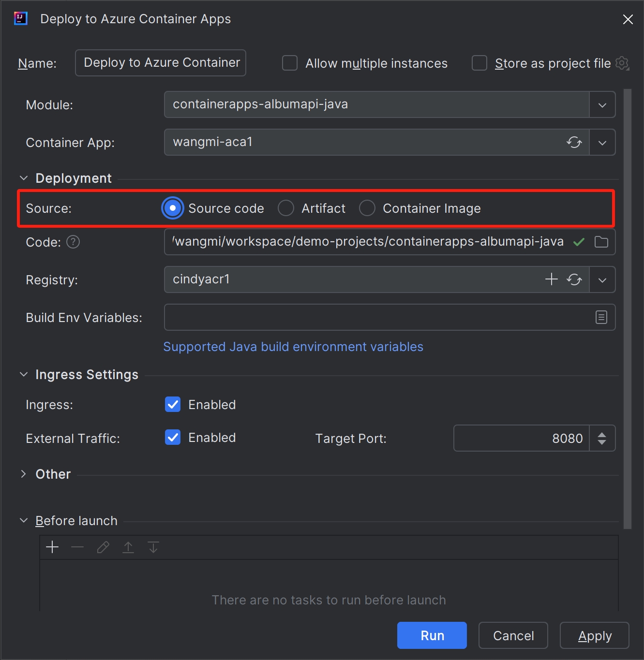Open the Container App dropdown arrow
The image size is (644, 660).
602,143
